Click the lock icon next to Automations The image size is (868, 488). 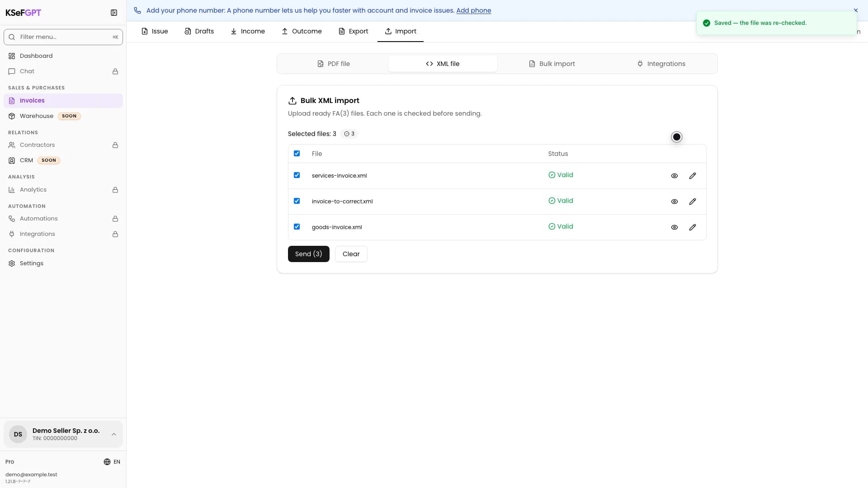coord(115,219)
